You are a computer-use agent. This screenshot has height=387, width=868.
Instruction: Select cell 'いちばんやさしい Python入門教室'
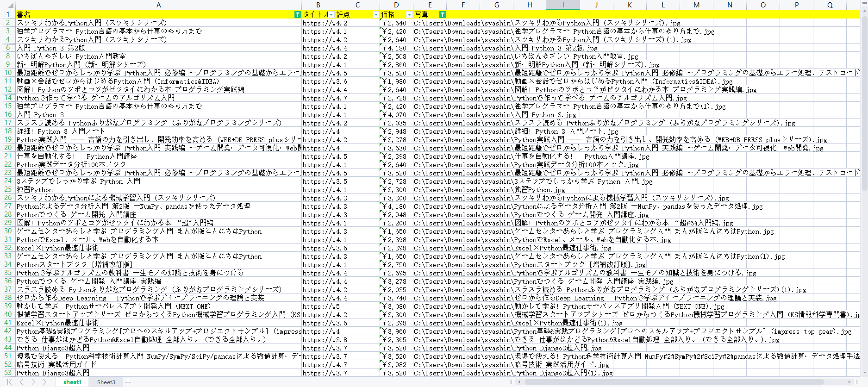click(159, 56)
